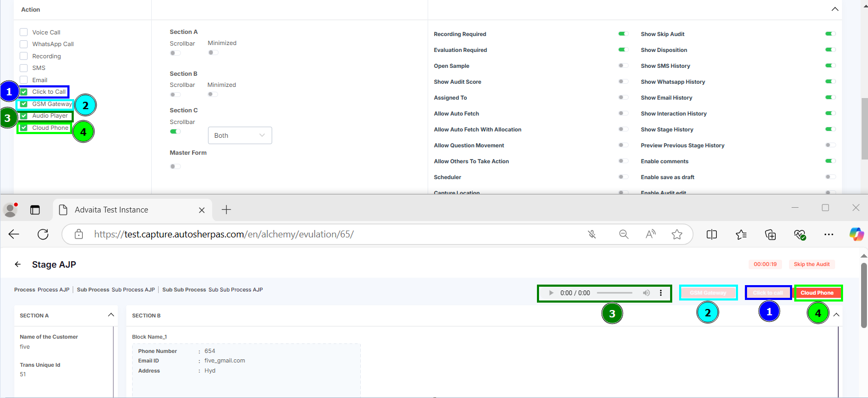This screenshot has height=398, width=868.
Task: Uncheck the Cloud Phone checkbox
Action: (x=23, y=128)
